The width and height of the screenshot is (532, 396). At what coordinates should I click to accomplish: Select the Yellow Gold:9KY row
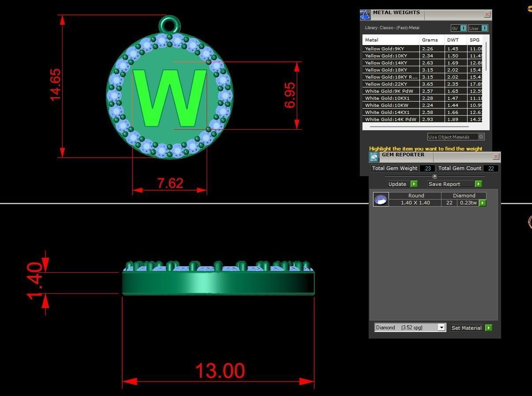pos(423,49)
